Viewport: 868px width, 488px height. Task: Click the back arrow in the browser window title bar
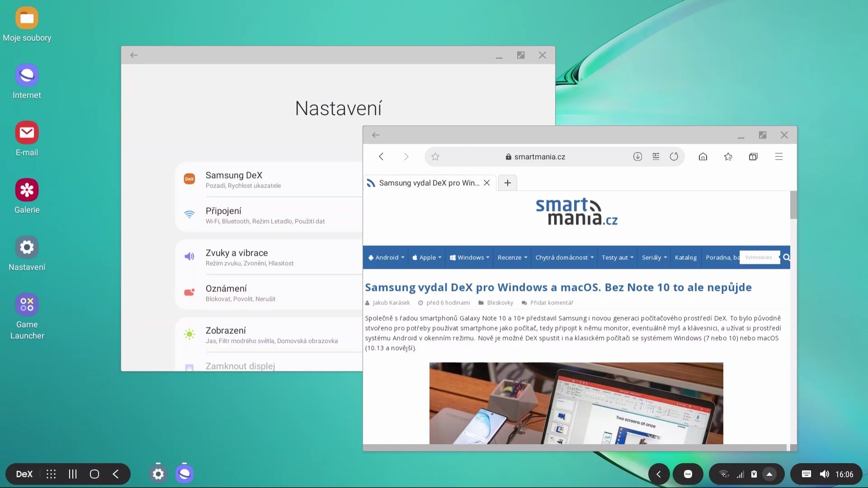(376, 135)
